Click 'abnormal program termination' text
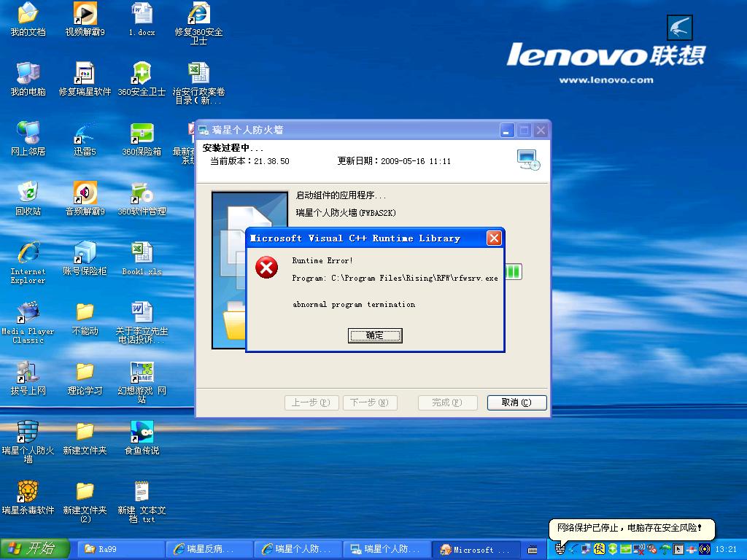Viewport: 747px width, 560px height. click(x=354, y=304)
